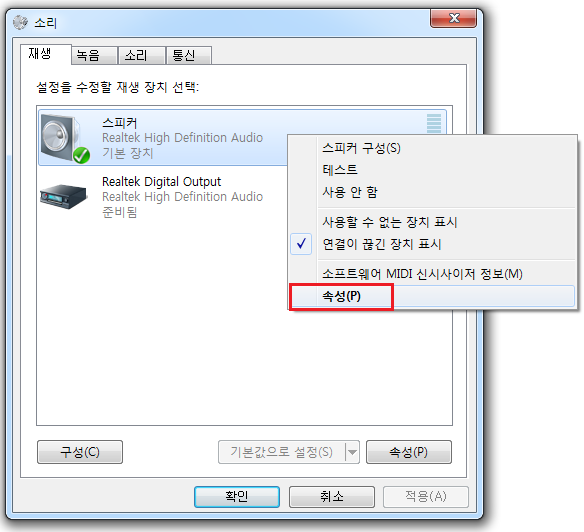Click the speaker volume level meter
Screen dimensions: 584x532
(434, 123)
